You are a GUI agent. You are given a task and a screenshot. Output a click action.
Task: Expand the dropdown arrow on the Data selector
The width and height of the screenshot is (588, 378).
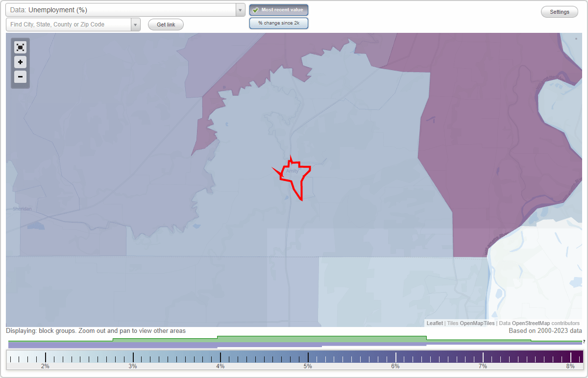point(240,9)
